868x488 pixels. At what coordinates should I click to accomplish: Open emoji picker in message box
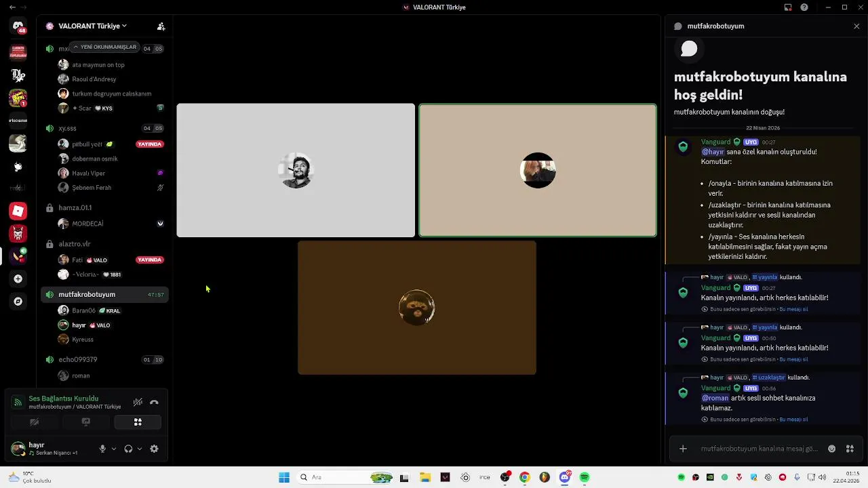click(832, 449)
